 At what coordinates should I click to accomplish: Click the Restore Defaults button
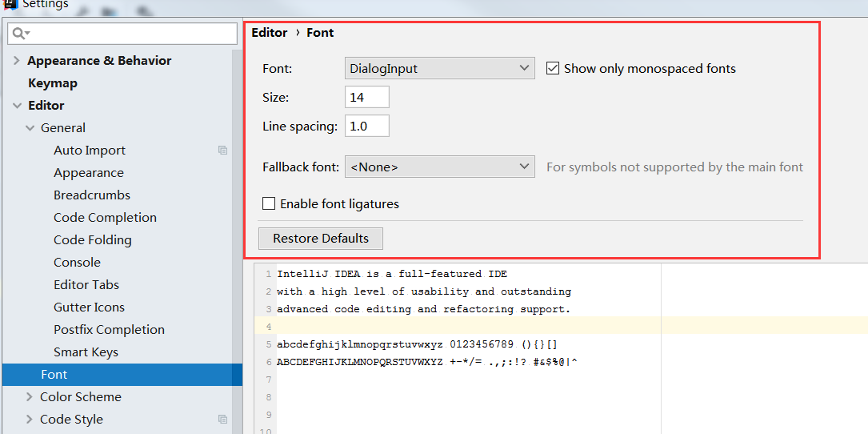click(x=321, y=239)
